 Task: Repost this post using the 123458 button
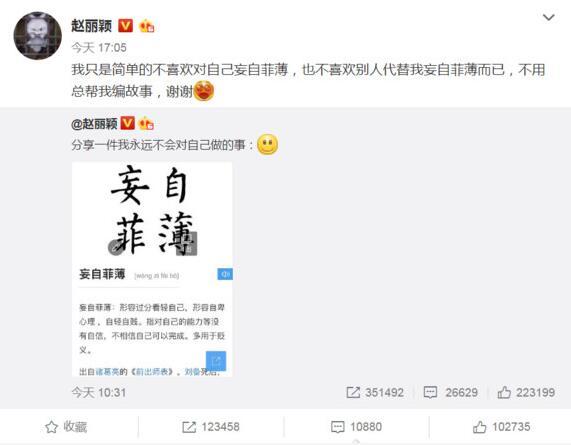211,427
